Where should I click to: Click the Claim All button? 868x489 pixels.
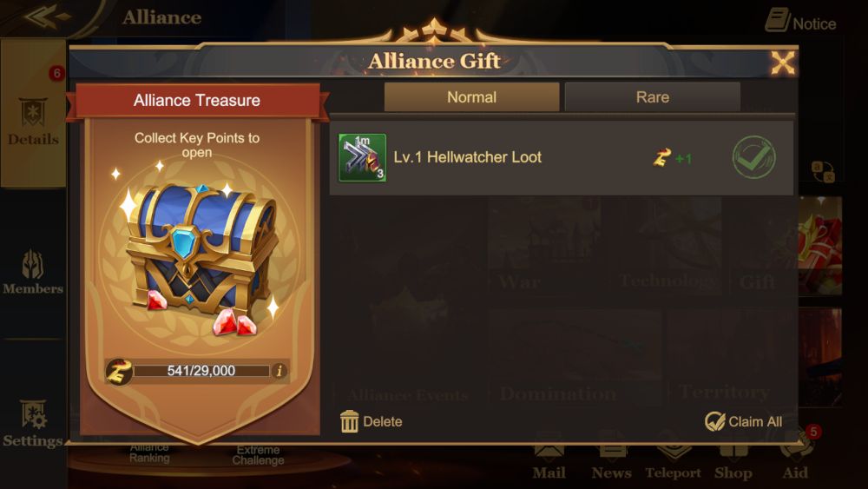(x=744, y=421)
